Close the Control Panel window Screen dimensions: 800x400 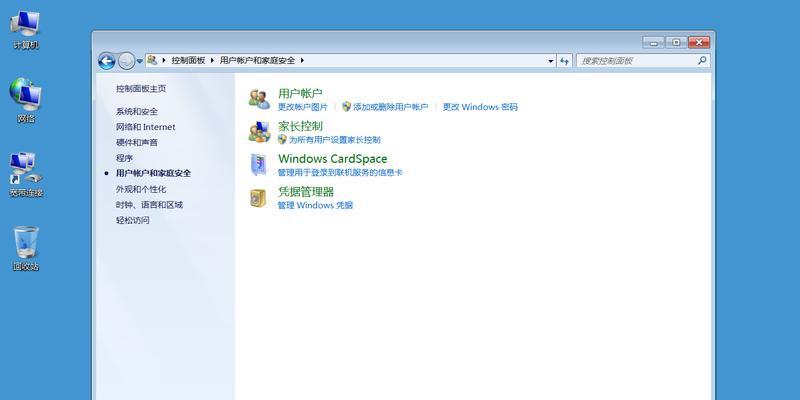699,42
